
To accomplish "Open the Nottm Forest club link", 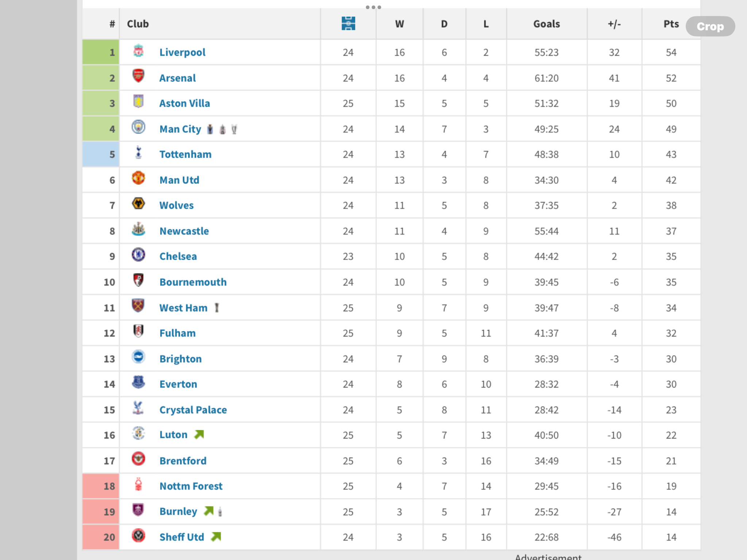I will (x=191, y=486).
